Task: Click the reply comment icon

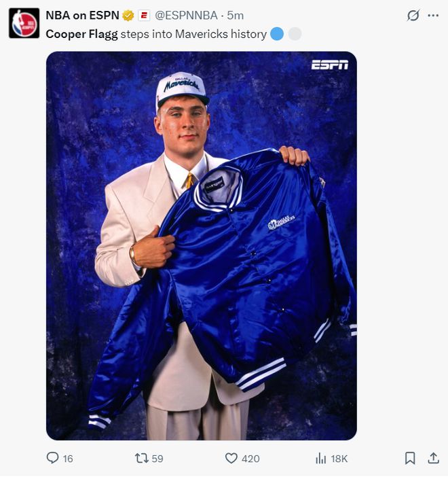Action: 52,459
